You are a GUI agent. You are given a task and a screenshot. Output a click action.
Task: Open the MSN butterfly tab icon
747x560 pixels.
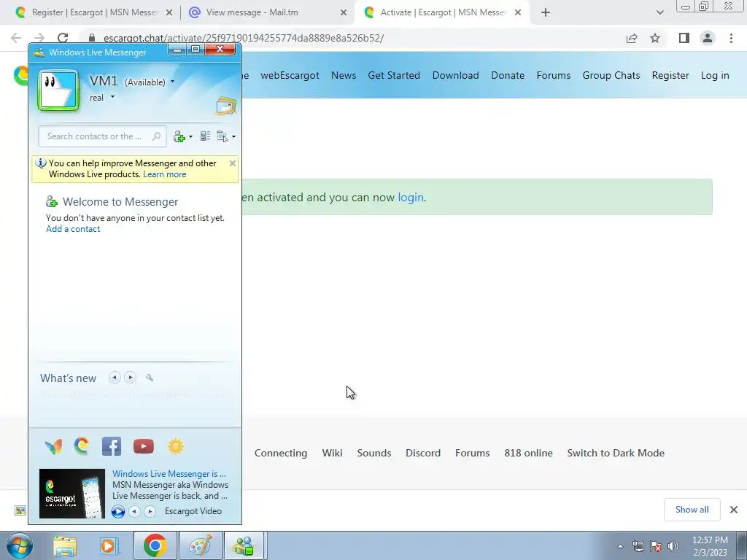click(53, 446)
